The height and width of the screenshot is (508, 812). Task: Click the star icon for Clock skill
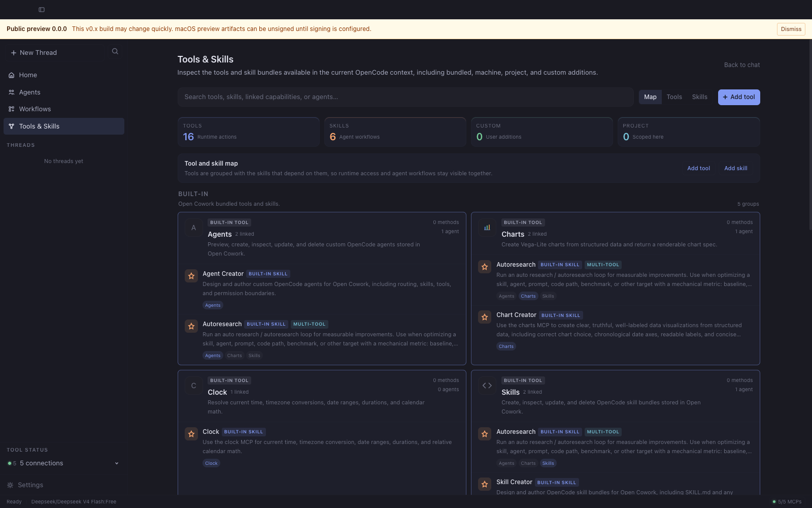pyautogui.click(x=191, y=434)
